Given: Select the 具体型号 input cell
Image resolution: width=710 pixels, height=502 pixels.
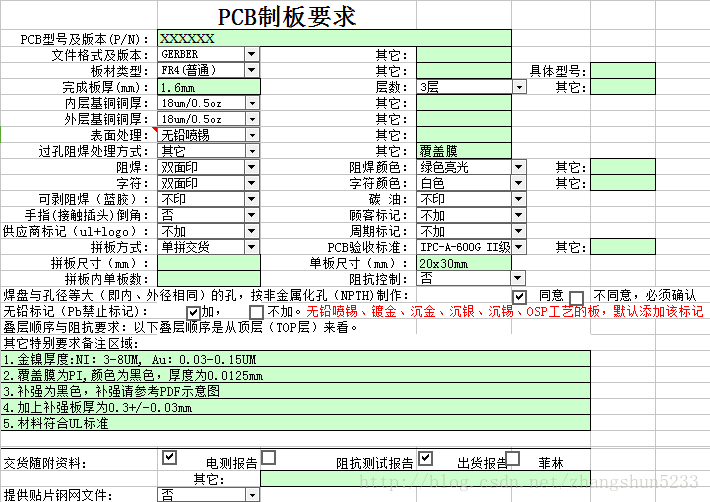Looking at the screenshot, I should (x=623, y=71).
